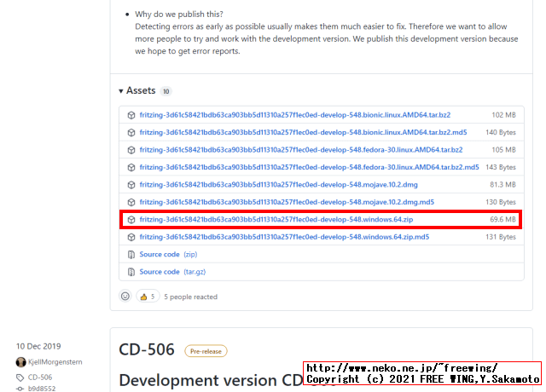Screen dimensions: 546x392
Task: Download the fedora-30.linux.AMD64.tar.bz2 archive
Action: [x=301, y=150]
